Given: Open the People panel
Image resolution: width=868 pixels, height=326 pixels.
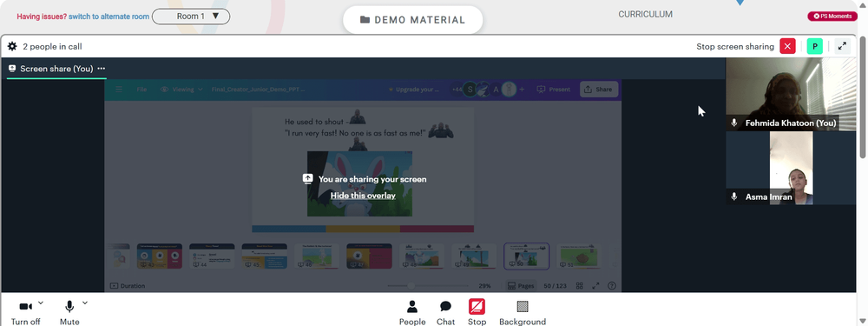Looking at the screenshot, I should click(411, 313).
